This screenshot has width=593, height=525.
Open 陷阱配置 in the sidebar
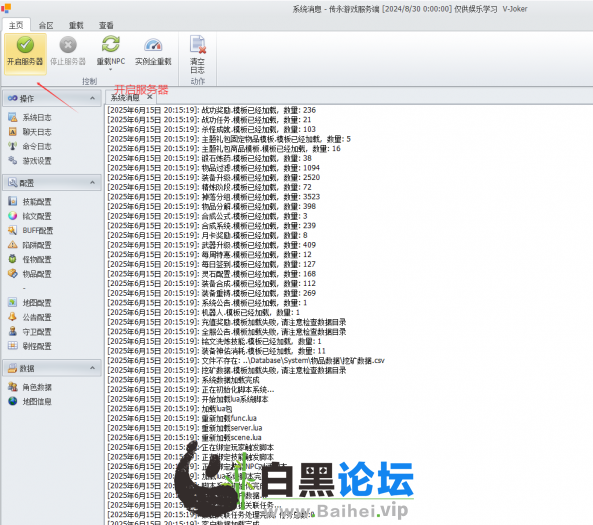(29, 245)
